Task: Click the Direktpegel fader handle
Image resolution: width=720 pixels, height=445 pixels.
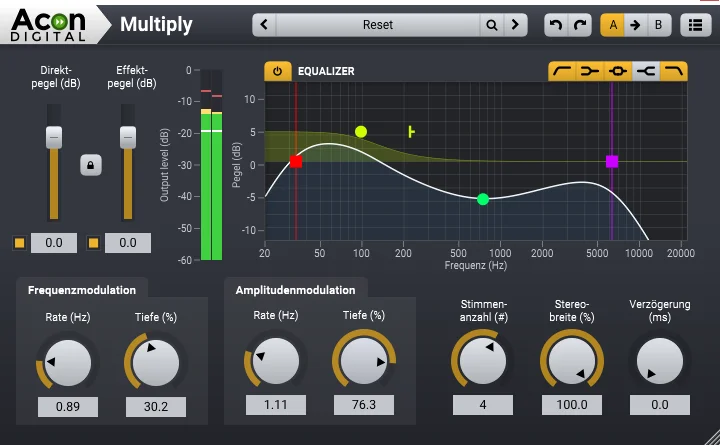Action: [54, 137]
